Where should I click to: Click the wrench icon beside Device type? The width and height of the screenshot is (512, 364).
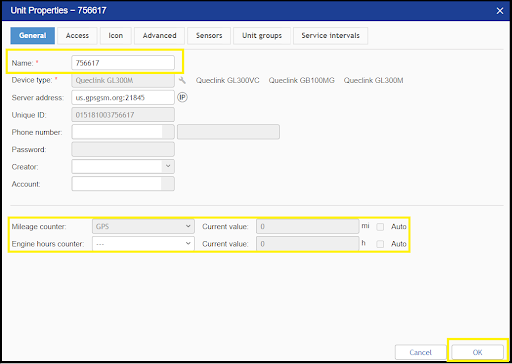point(182,80)
